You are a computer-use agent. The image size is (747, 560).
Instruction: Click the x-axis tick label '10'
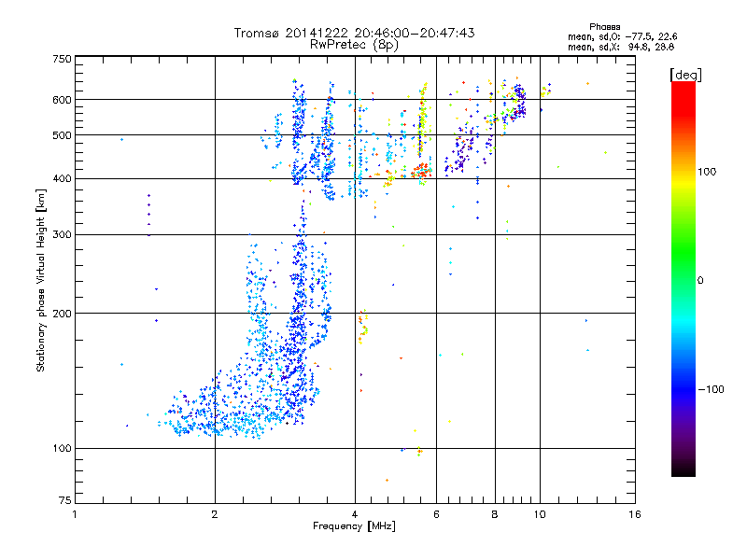tap(540, 514)
